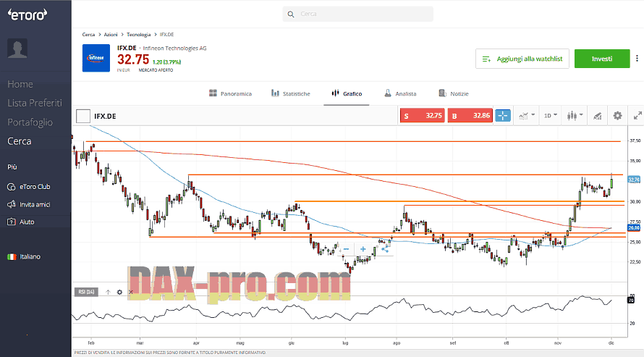The width and height of the screenshot is (644, 357).
Task: Click Aggiungi alla watchlist button
Action: [522, 59]
